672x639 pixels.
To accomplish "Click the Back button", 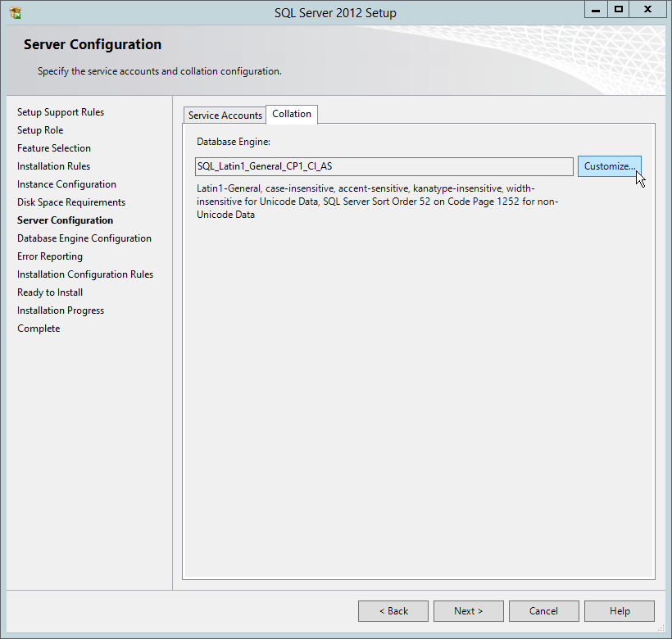I will (x=393, y=610).
